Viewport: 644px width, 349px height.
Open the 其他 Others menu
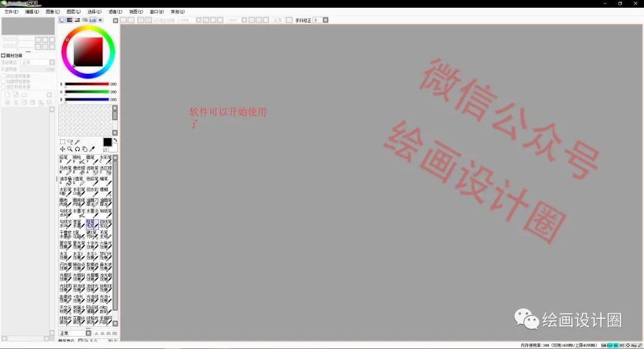point(178,11)
